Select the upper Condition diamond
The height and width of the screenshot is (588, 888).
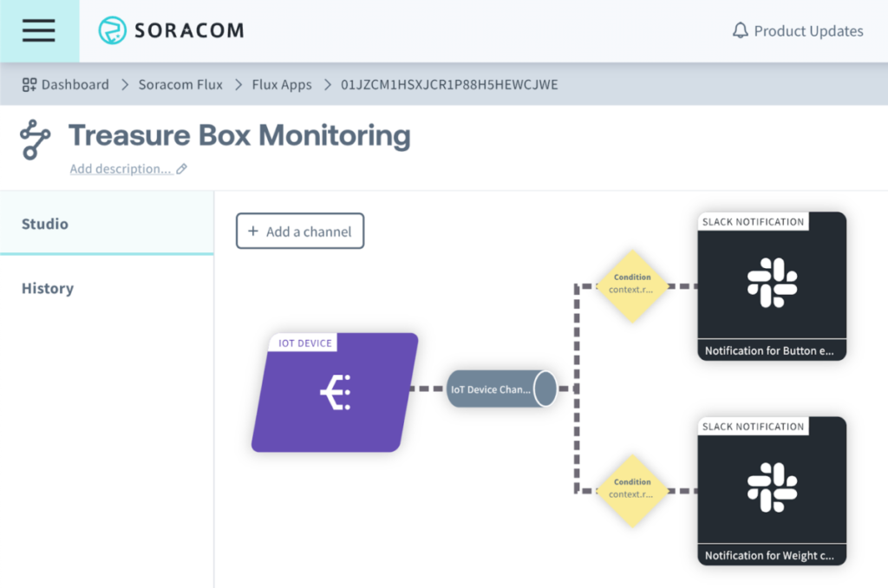[632, 284]
